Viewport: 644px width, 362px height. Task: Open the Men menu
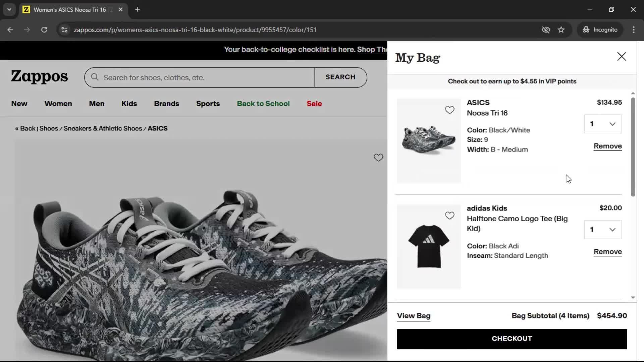click(x=97, y=104)
